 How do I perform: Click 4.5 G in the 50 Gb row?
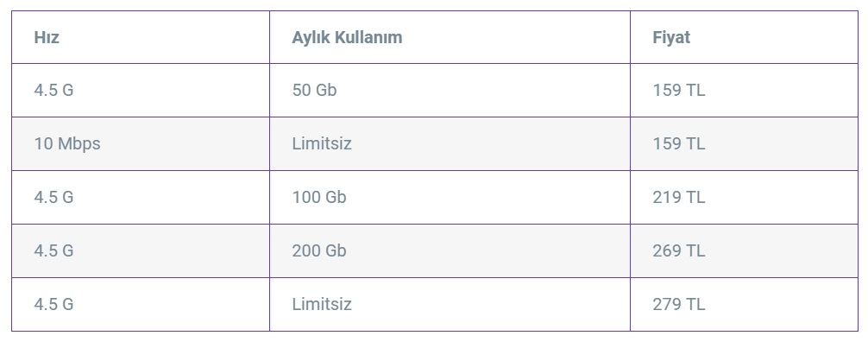[53, 91]
